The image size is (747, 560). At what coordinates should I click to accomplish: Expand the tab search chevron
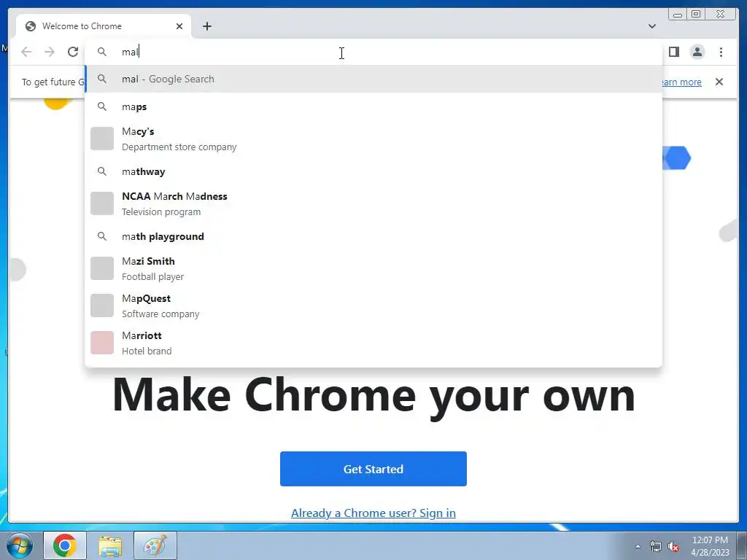coord(651,26)
